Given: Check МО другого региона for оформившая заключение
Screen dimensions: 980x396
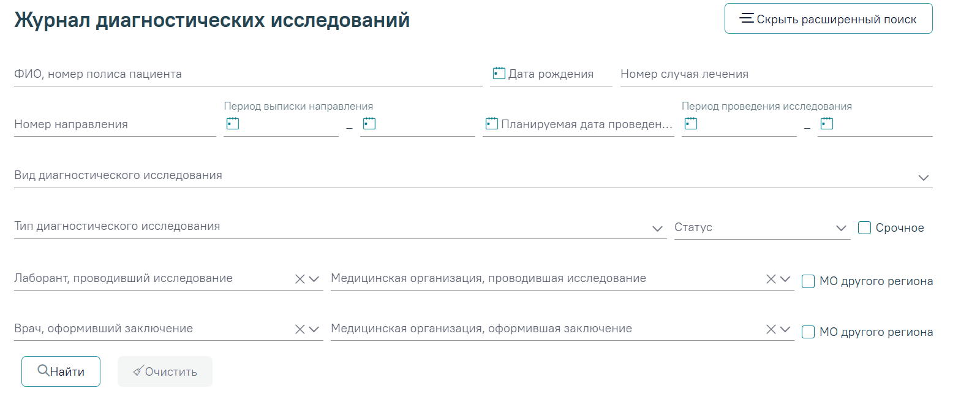Looking at the screenshot, I should coord(809,332).
